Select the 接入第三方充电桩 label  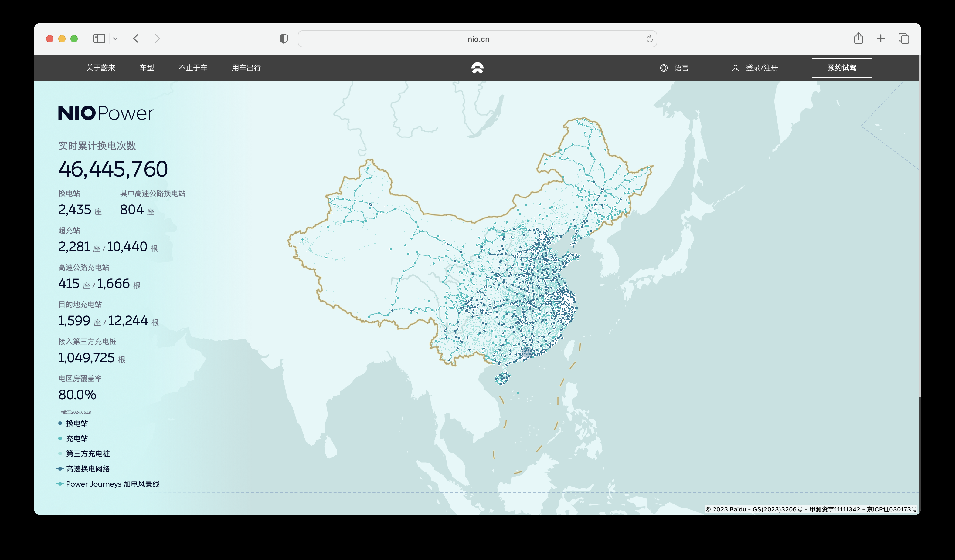(87, 342)
